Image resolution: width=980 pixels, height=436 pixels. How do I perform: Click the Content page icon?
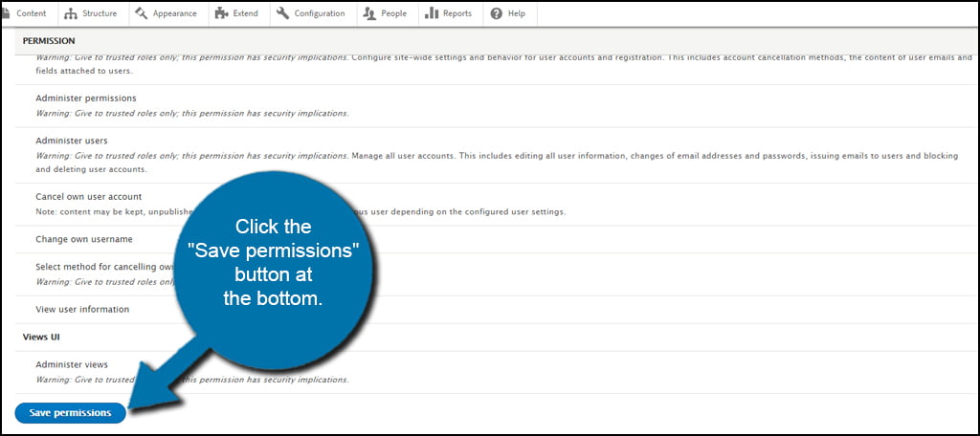point(7,13)
